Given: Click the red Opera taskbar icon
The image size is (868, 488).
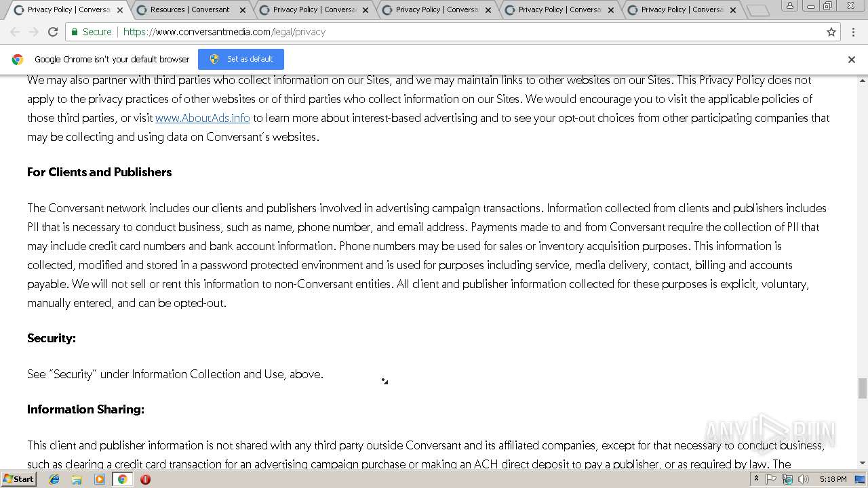Looking at the screenshot, I should click(x=145, y=479).
